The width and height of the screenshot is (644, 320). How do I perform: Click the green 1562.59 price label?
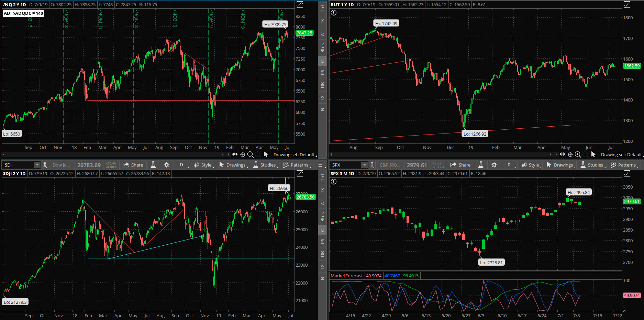[632, 66]
